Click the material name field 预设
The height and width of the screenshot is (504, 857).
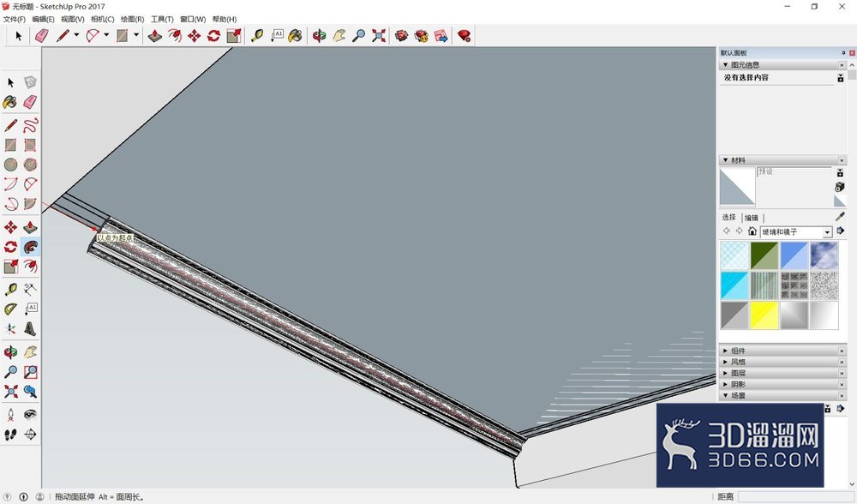click(794, 171)
